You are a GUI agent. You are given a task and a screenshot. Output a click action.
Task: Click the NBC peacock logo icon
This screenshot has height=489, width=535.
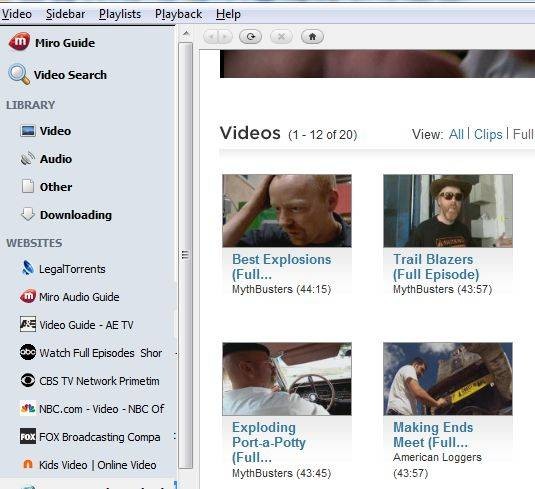point(28,408)
